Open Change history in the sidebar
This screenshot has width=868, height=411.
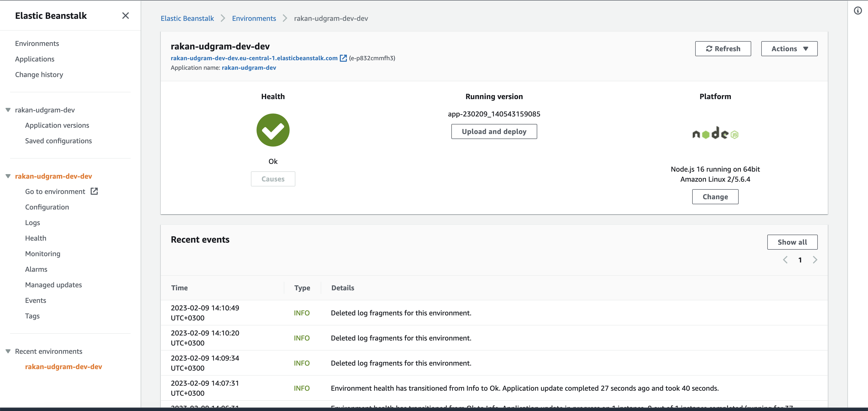[39, 74]
